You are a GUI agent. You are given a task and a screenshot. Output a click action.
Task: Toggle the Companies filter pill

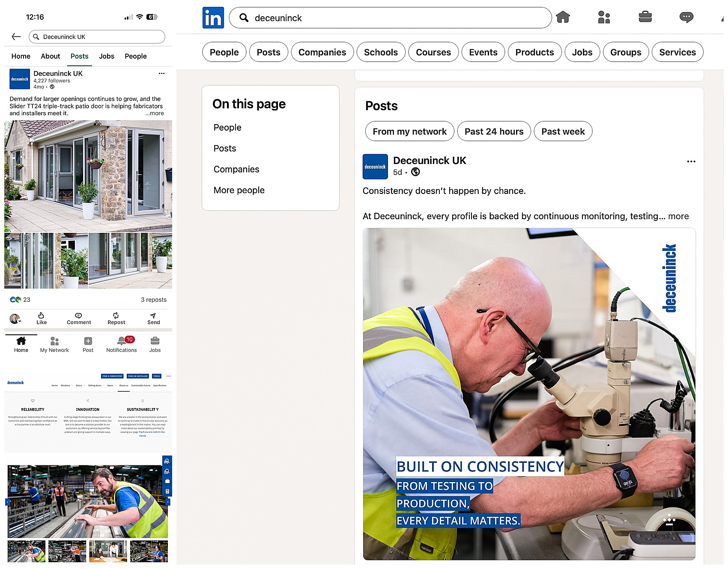322,52
